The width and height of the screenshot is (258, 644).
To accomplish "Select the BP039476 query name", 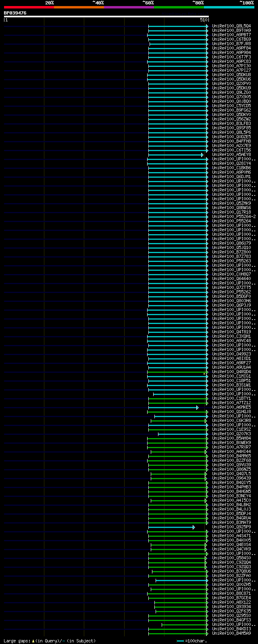I will [15, 13].
